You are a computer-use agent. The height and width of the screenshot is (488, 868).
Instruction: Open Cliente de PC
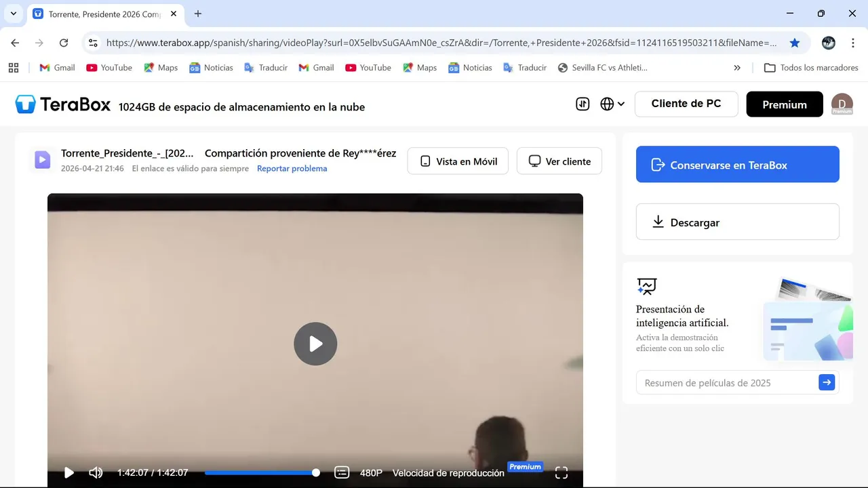[x=686, y=104]
